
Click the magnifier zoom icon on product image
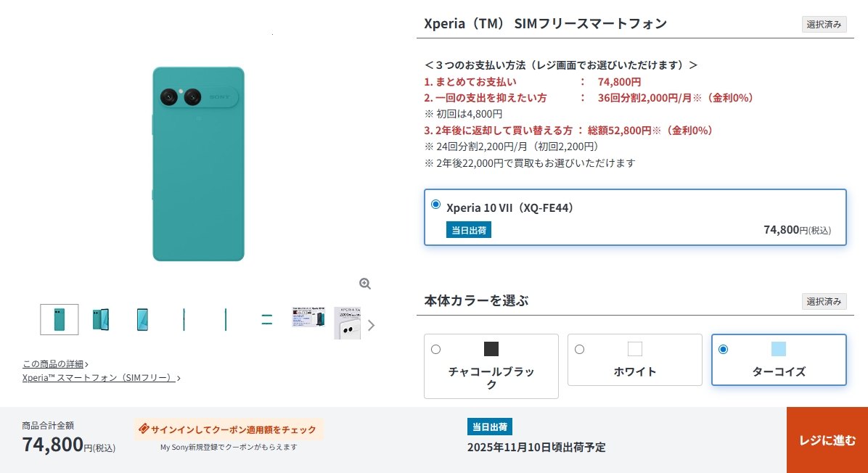click(365, 284)
